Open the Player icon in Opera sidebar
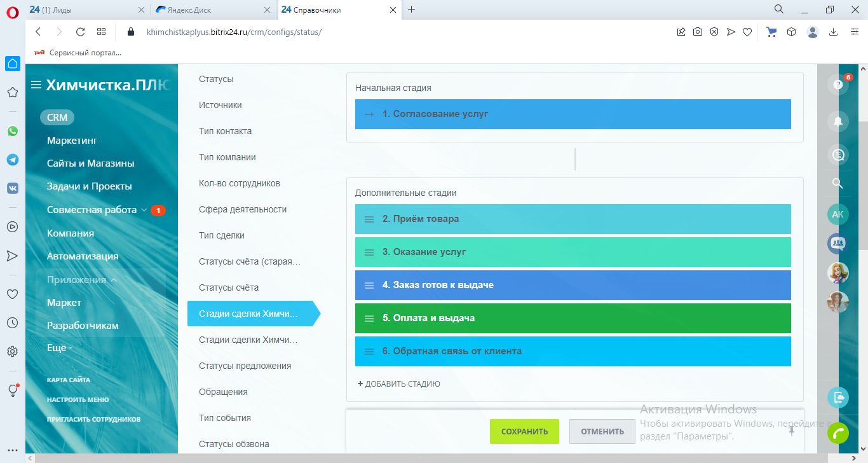 (13, 226)
